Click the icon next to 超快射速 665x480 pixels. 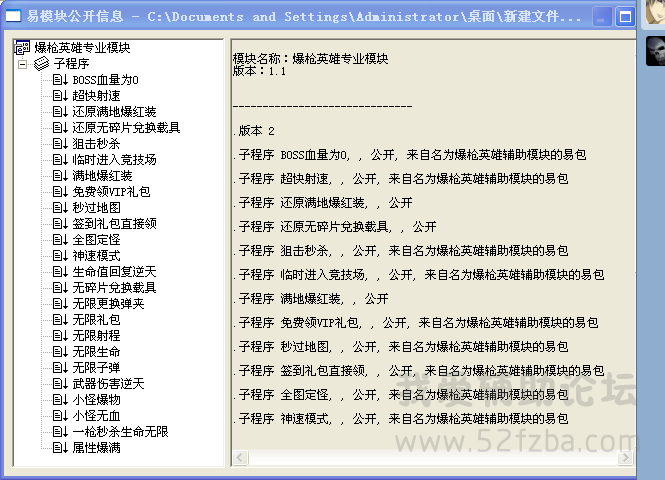[x=60, y=96]
